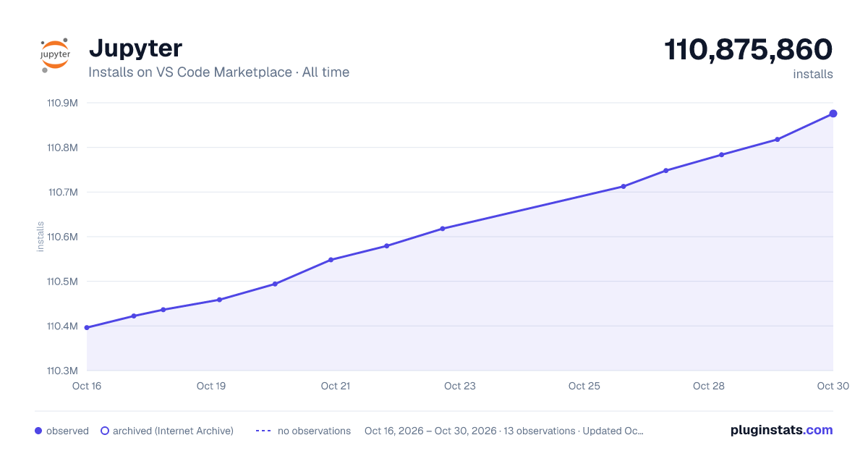Click the Oct 19 x-axis label
Screen dimensions: 868x456
coord(211,386)
